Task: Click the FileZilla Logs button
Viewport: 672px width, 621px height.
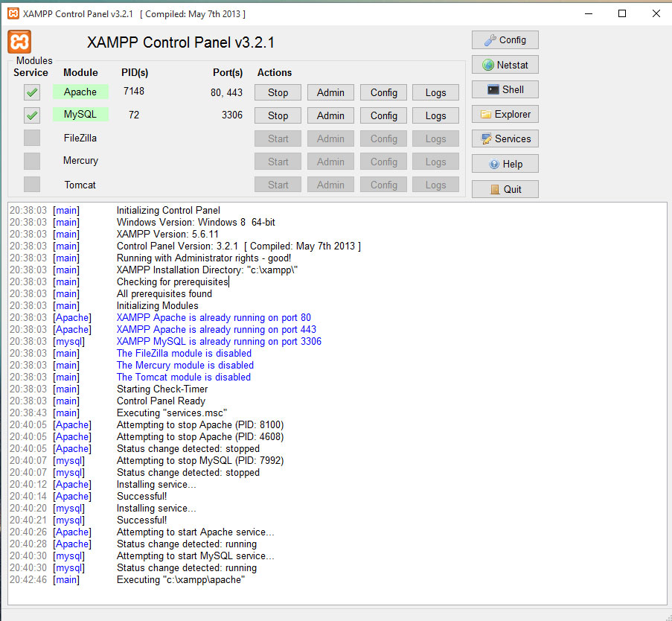Action: (435, 139)
